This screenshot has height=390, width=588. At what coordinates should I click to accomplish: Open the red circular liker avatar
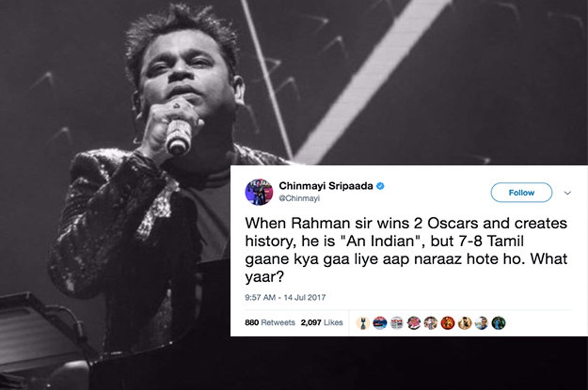pyautogui.click(x=447, y=323)
